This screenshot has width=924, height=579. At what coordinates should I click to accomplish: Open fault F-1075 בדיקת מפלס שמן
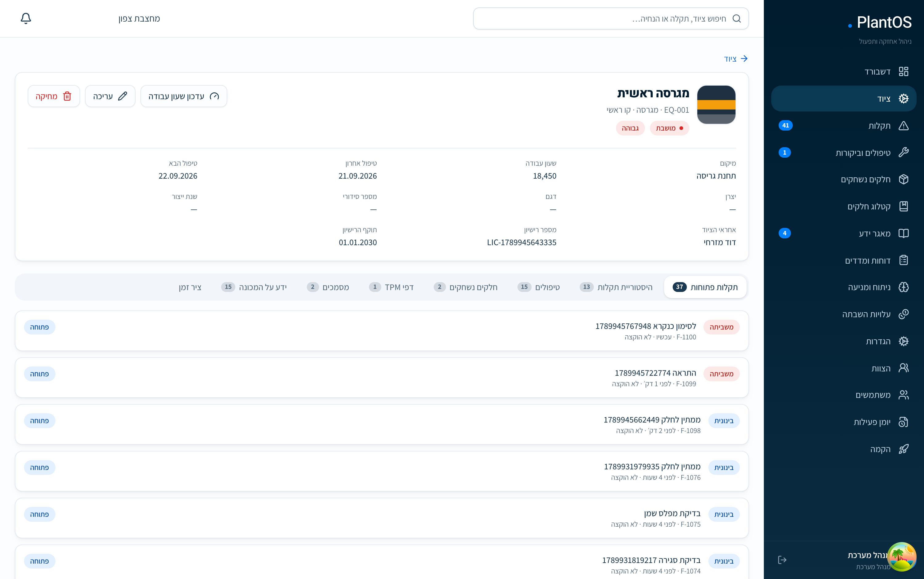point(382,518)
